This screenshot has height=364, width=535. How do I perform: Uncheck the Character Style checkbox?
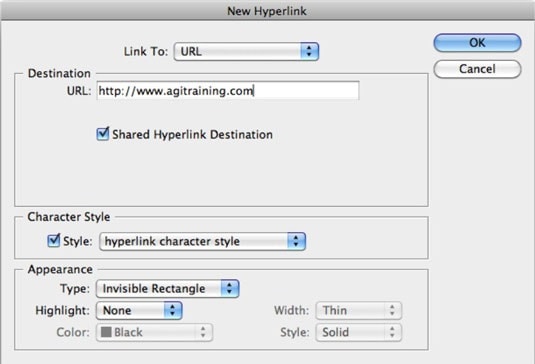(x=54, y=241)
